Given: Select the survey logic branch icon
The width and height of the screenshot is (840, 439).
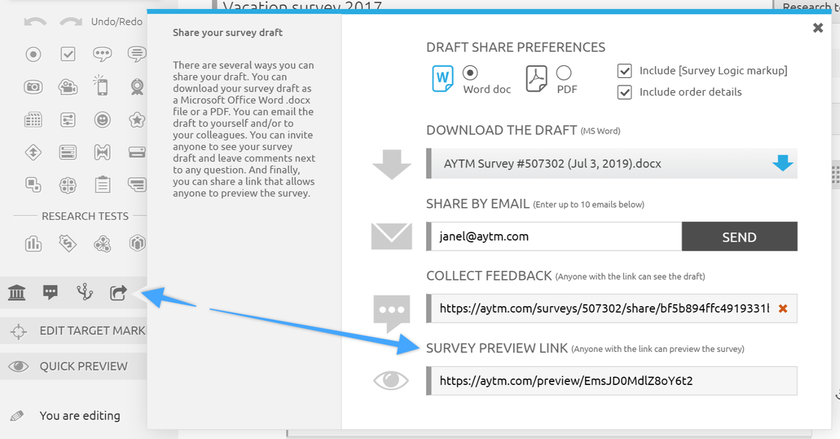Looking at the screenshot, I should click(x=84, y=292).
